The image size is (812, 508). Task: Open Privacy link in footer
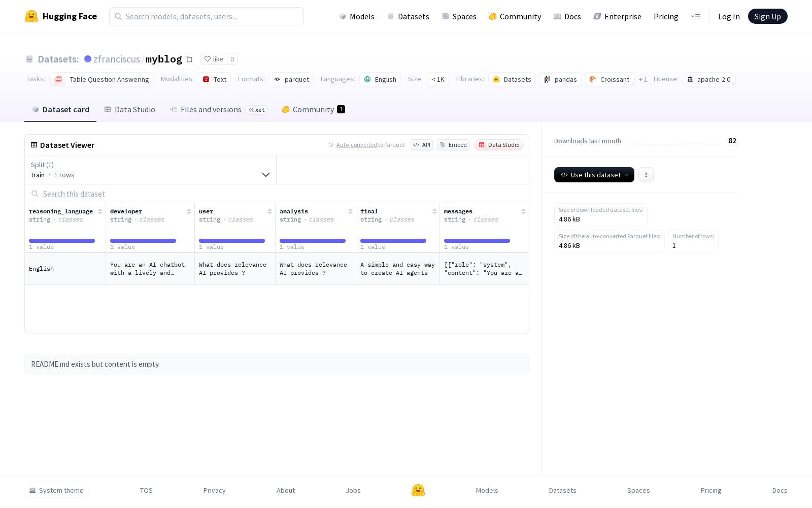214,490
